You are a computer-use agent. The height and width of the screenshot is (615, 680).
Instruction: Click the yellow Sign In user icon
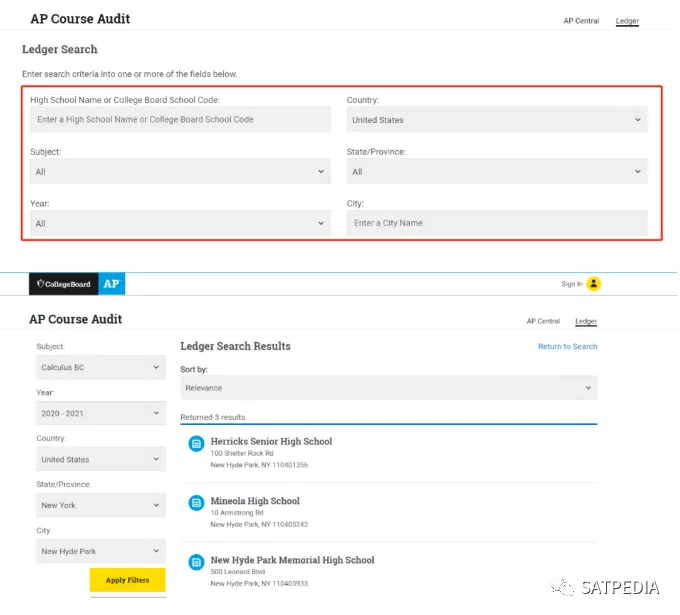point(594,284)
